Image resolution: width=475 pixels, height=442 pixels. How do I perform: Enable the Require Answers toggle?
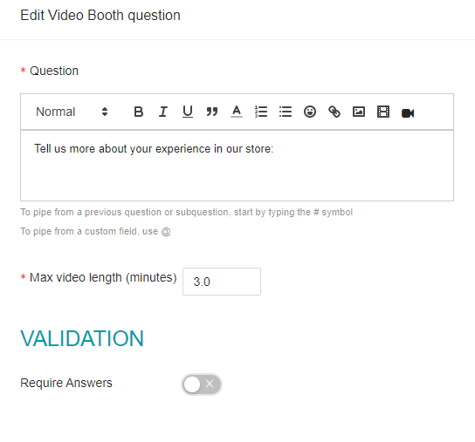pos(202,384)
